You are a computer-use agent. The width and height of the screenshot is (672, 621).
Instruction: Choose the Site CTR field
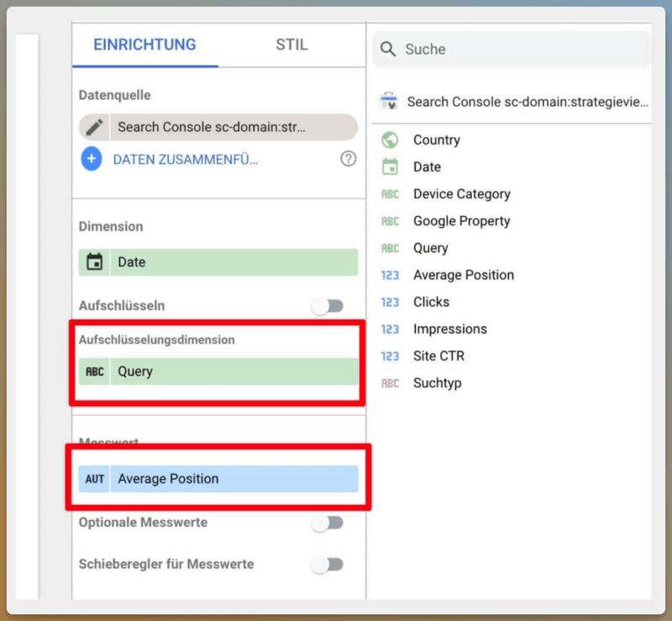click(x=438, y=356)
